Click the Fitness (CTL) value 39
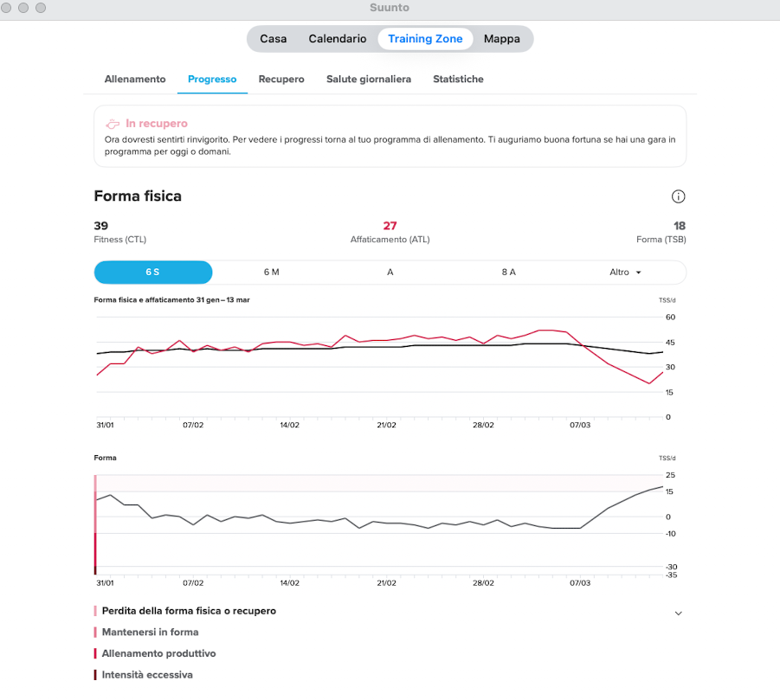 tap(101, 226)
